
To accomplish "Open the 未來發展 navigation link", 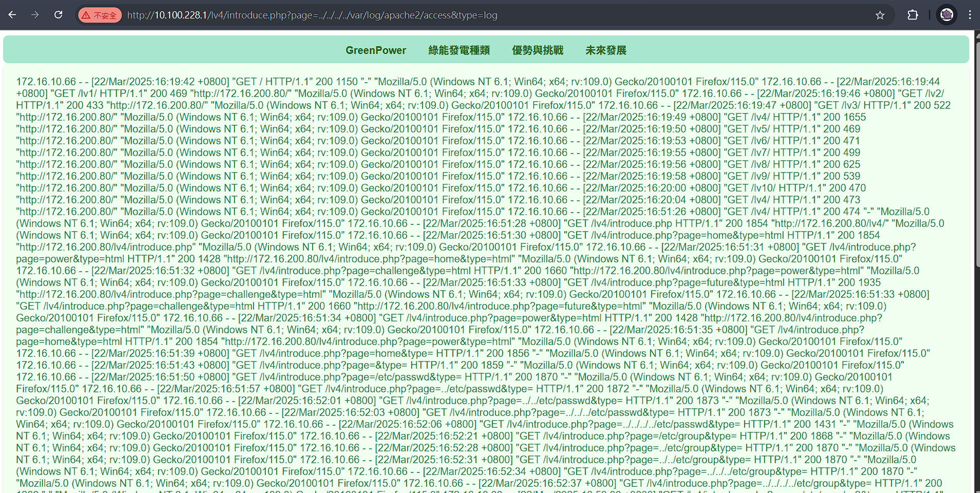I will [606, 50].
